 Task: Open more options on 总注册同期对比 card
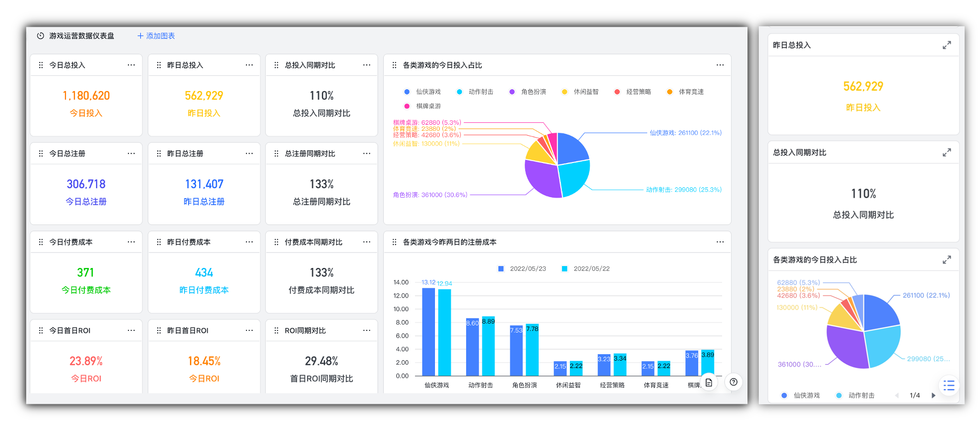coord(367,154)
